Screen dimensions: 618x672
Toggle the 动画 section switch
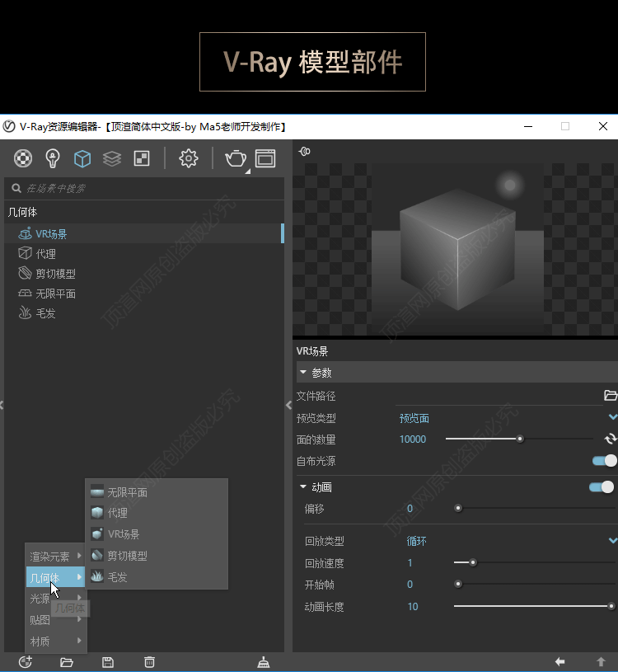click(602, 487)
